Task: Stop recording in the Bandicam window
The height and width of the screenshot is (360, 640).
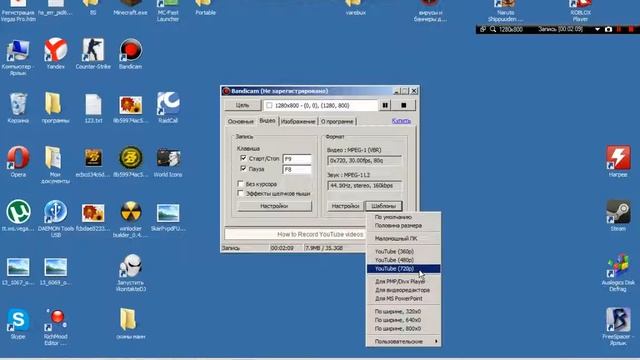Action: pyautogui.click(x=404, y=105)
